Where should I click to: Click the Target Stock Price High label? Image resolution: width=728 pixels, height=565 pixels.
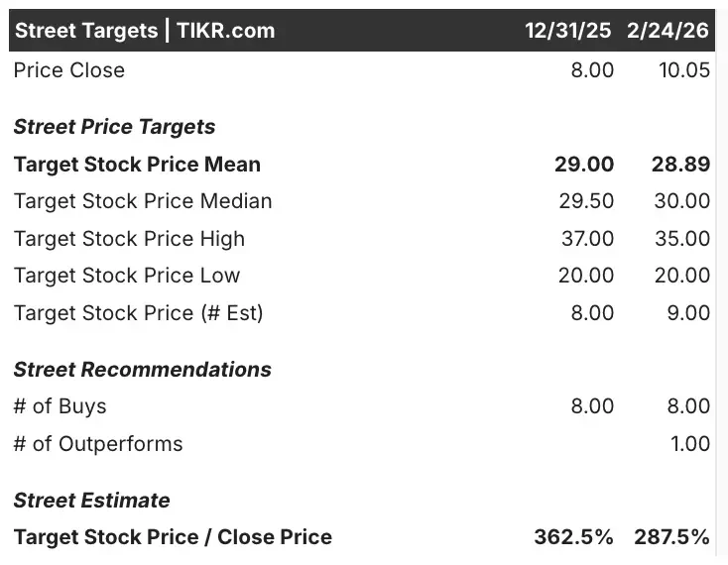[129, 239]
